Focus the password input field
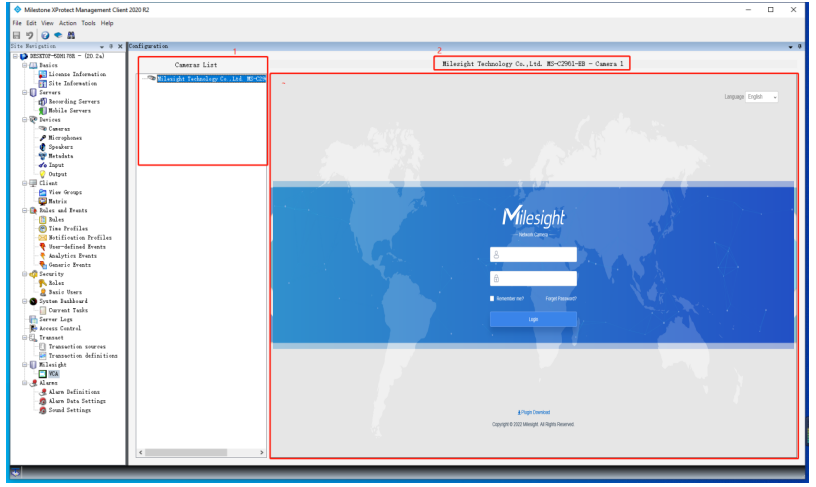Image resolution: width=816 pixels, height=487 pixels. tap(533, 279)
